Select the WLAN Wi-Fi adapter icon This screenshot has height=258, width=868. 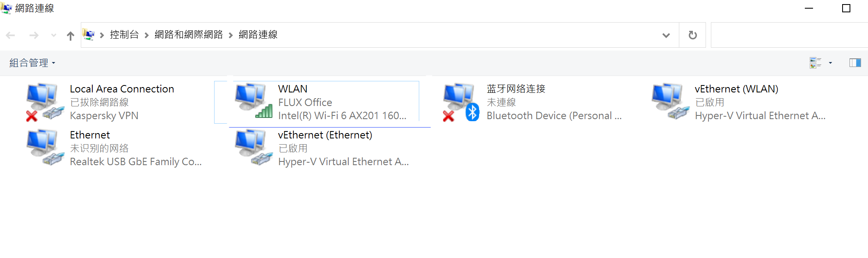pyautogui.click(x=253, y=101)
